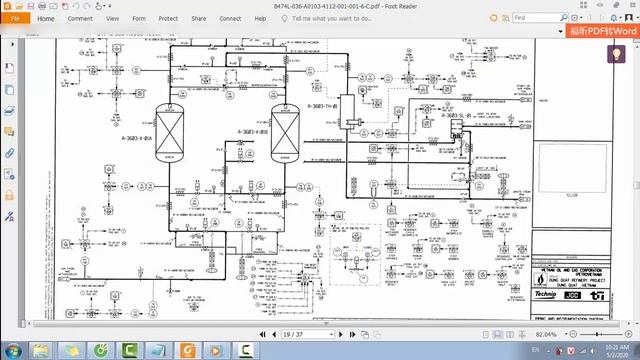Screen dimensions: 640x360
Task: Open the quick access toolbar customize dropdown
Action: 110,6
